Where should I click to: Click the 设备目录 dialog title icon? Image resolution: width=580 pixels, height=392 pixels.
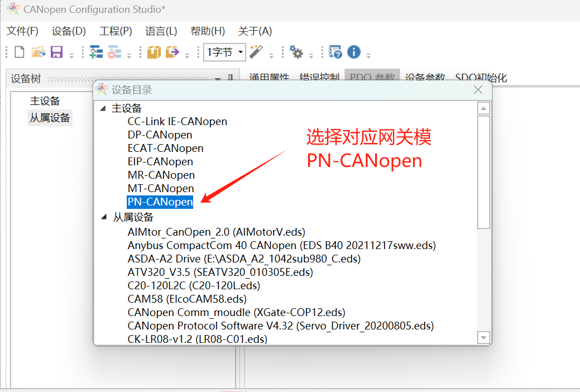click(102, 89)
